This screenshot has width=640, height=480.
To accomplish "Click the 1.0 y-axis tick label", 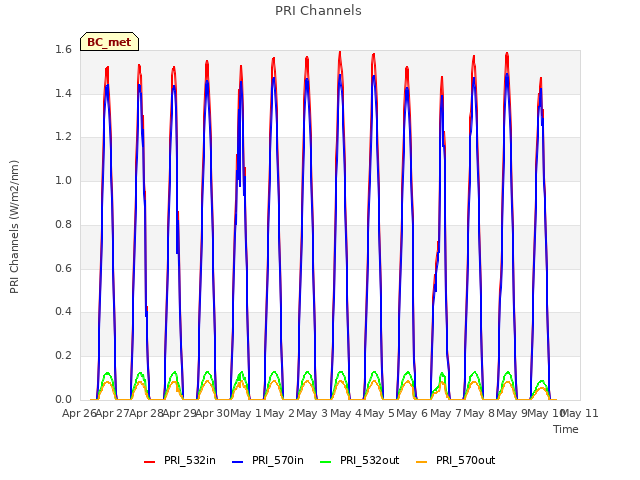I will point(63,180).
